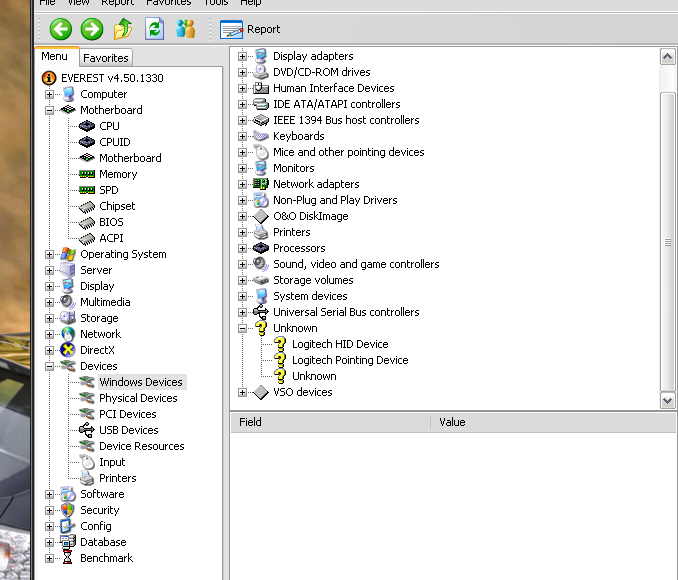Collapse the Unknown devices category
The width and height of the screenshot is (678, 580).
point(242,328)
